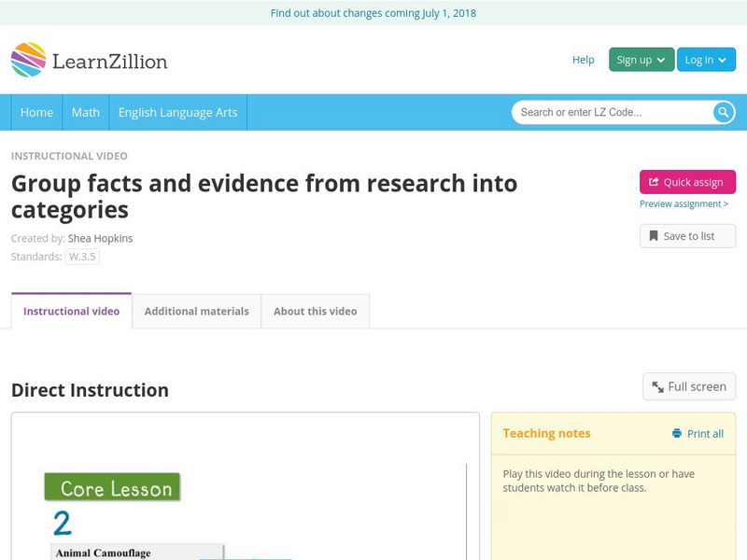Go to the Home nav item

(37, 112)
